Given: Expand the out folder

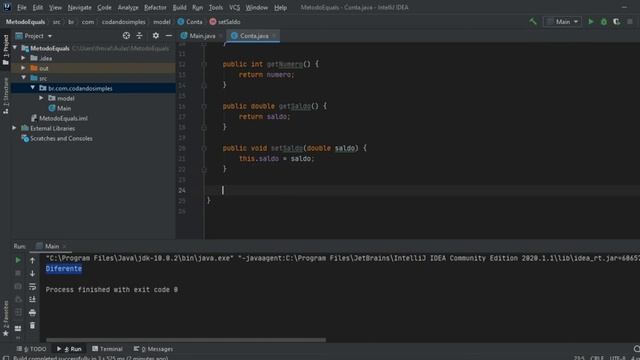Looking at the screenshot, I should tap(23, 68).
